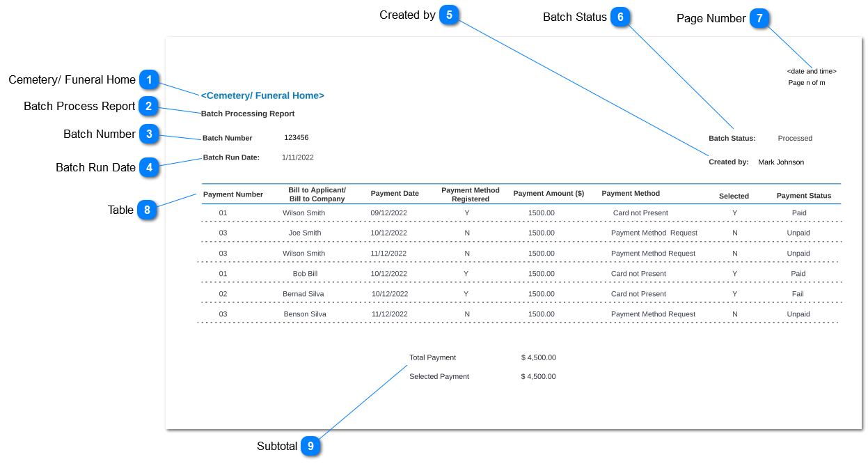This screenshot has height=464, width=868.
Task: Click the Total Payment label
Action: point(433,357)
